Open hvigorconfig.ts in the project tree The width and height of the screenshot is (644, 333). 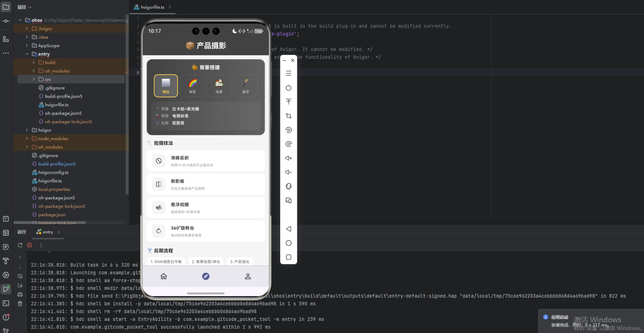coord(53,173)
